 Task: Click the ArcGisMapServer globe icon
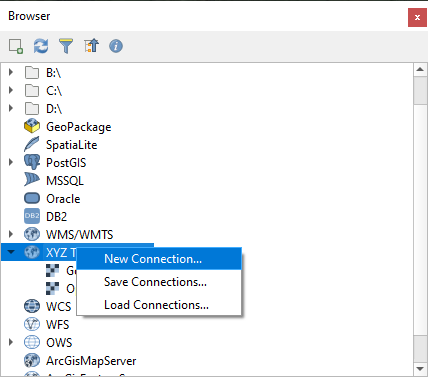(x=32, y=360)
